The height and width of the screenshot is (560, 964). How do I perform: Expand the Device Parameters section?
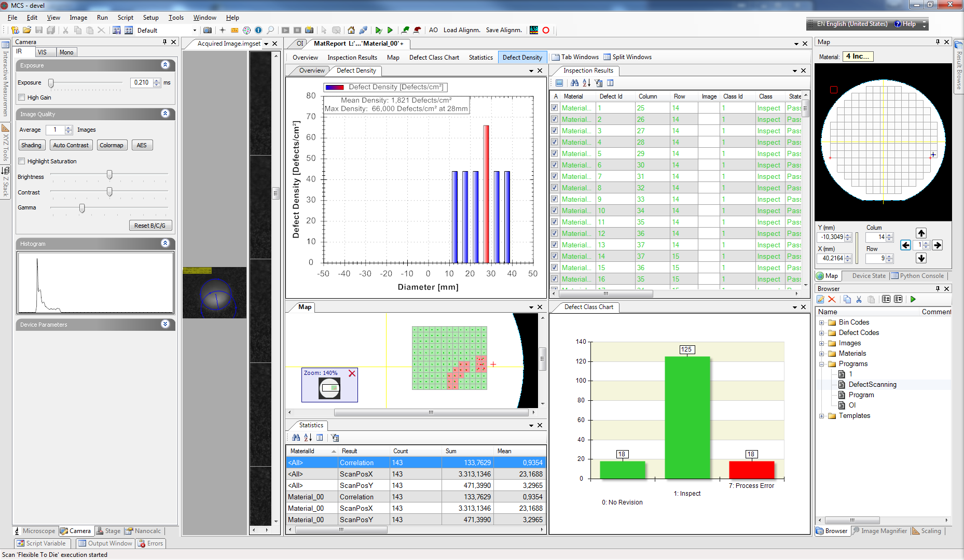[165, 325]
